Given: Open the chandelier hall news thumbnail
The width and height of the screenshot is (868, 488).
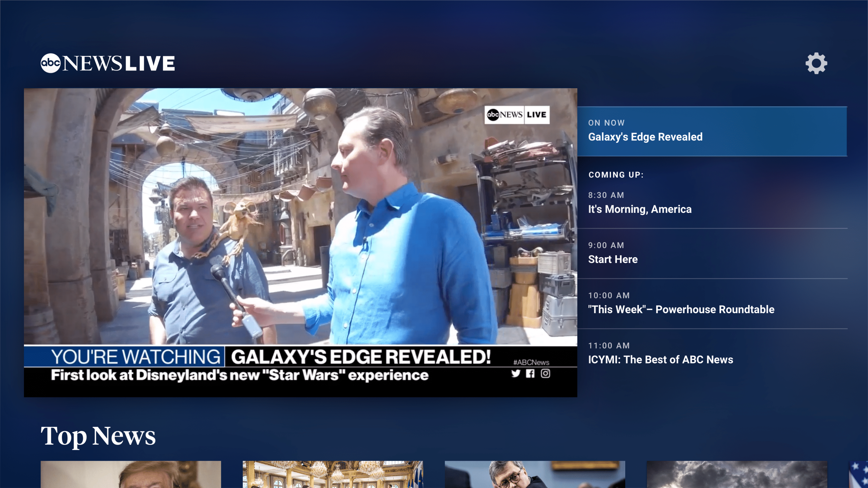Looking at the screenshot, I should pos(332,474).
